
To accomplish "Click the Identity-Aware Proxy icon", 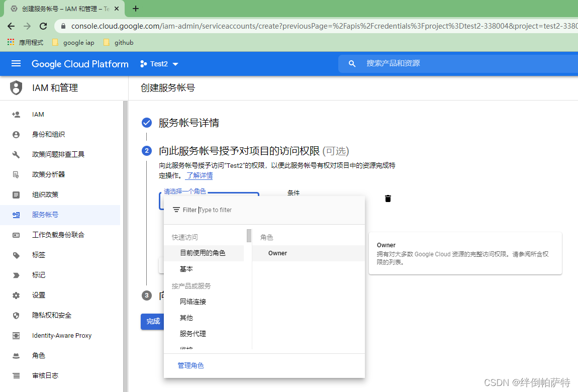I will point(16,336).
